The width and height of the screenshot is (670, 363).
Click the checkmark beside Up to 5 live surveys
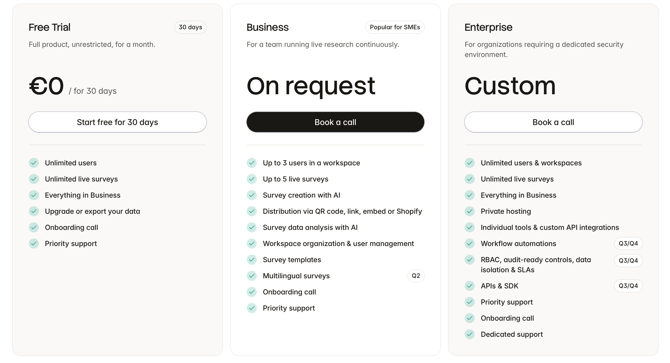click(252, 179)
